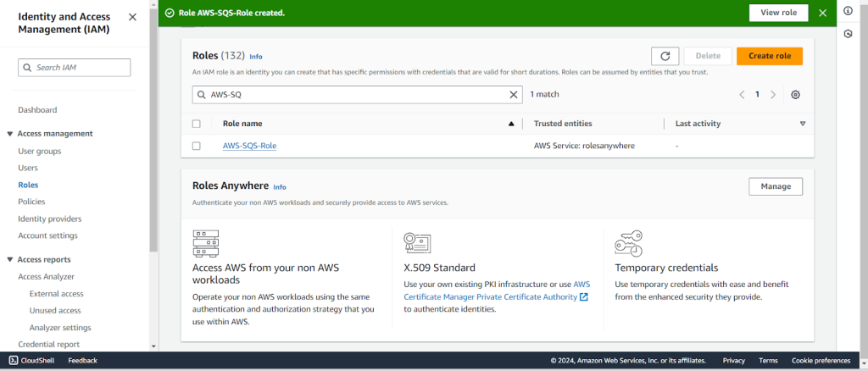Click the Trusted entities column header

[563, 124]
